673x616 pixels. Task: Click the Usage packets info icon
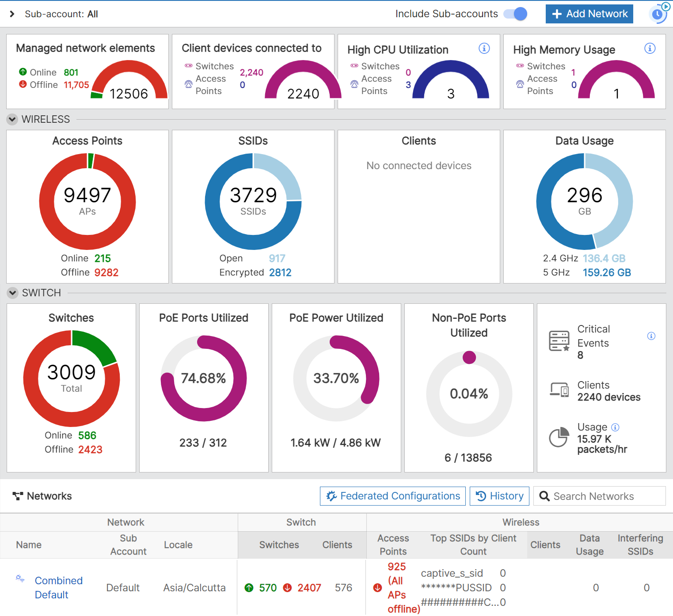615,427
